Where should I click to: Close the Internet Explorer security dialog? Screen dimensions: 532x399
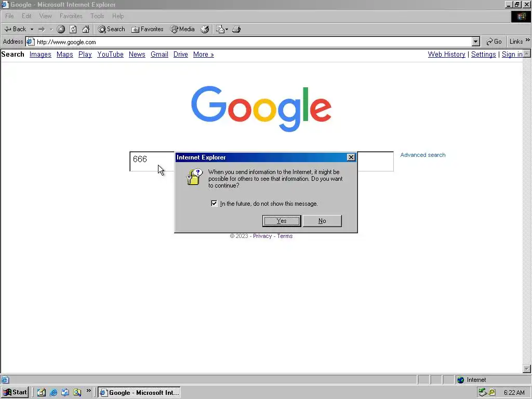tap(351, 157)
